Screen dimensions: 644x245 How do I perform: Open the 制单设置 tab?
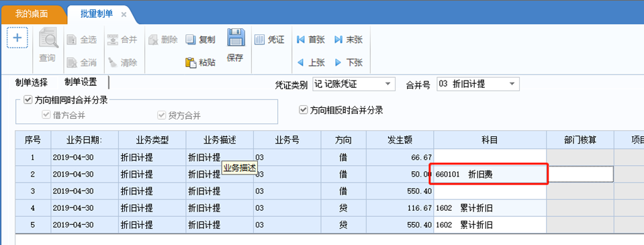(x=81, y=82)
